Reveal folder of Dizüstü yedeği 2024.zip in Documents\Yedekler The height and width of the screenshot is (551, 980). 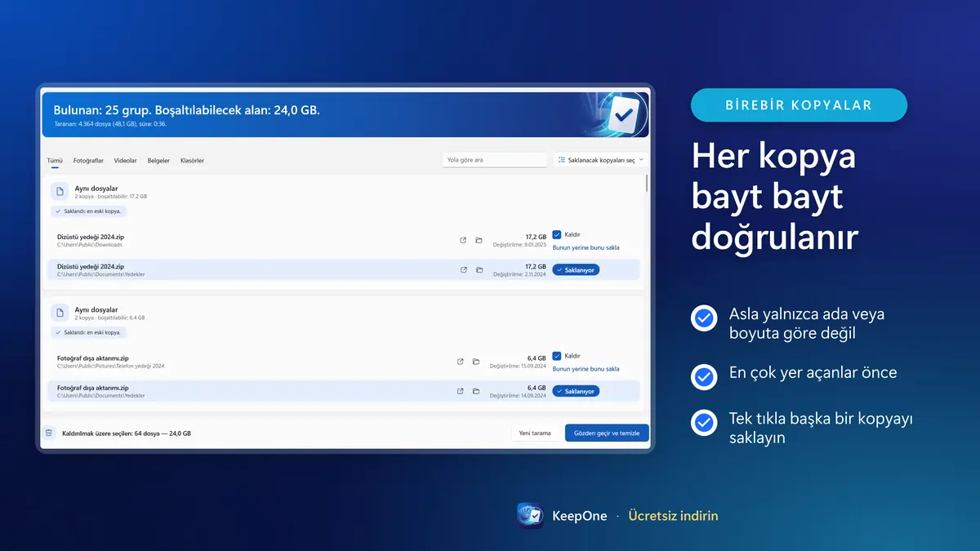(479, 269)
